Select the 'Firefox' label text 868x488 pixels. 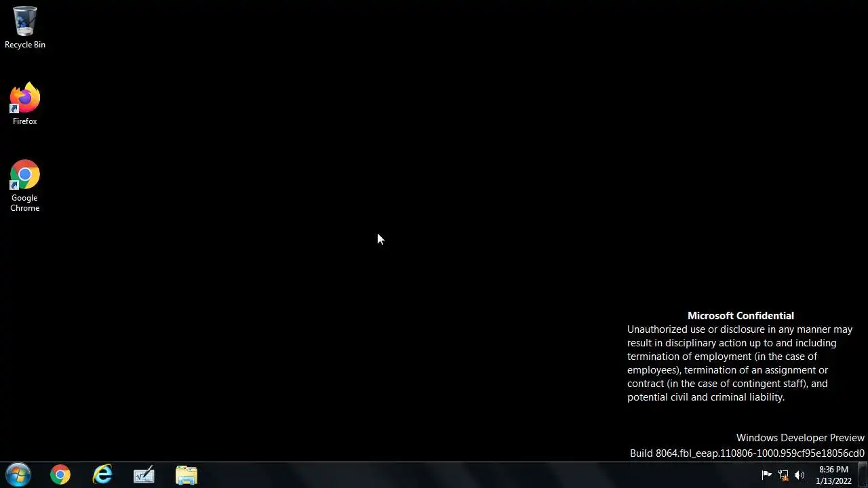tap(25, 121)
